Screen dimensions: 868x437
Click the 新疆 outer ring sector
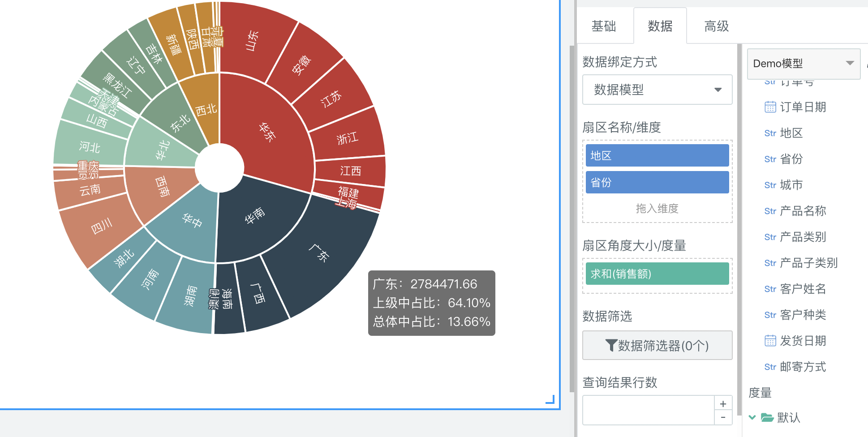point(173,45)
